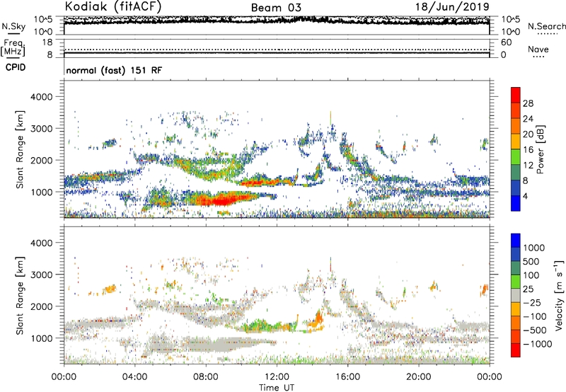Click the '2000' tick of velocity panel

pyautogui.click(x=41, y=306)
